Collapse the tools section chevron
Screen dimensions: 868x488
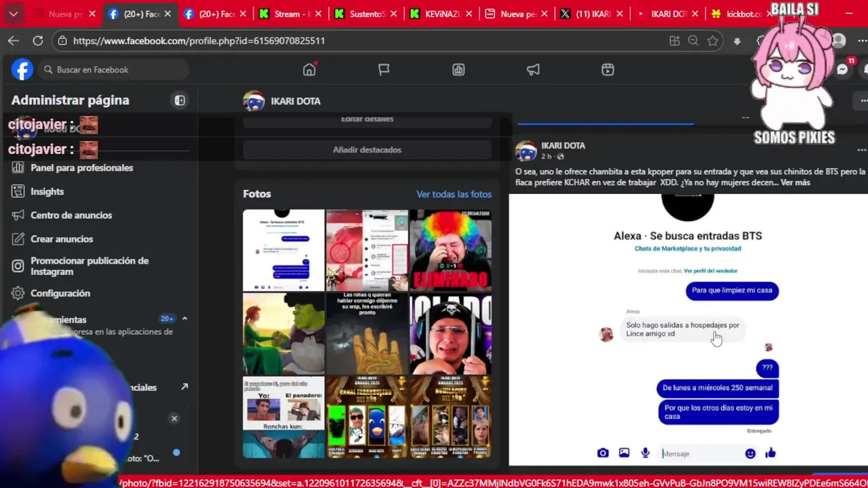(x=184, y=319)
